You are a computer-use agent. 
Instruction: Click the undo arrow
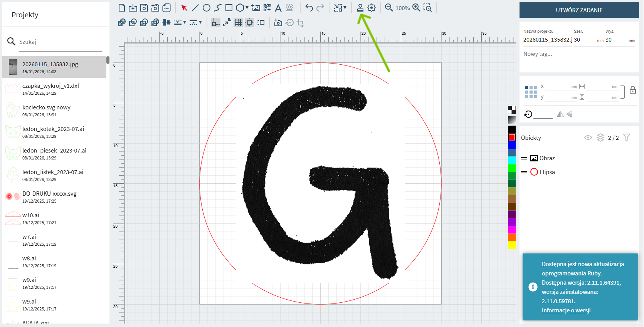[309, 8]
